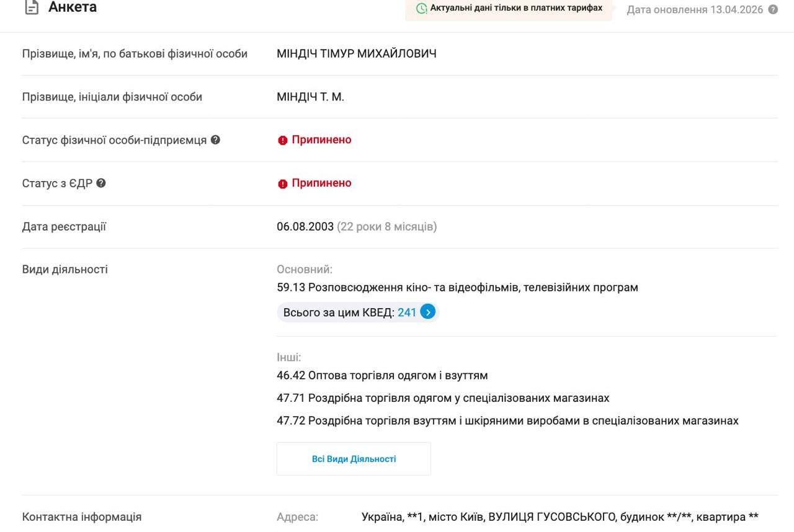Click KVED 46.42 Оптова торгівля одягом і взуттям
Image resolution: width=794 pixels, height=532 pixels.
pyautogui.click(x=382, y=376)
